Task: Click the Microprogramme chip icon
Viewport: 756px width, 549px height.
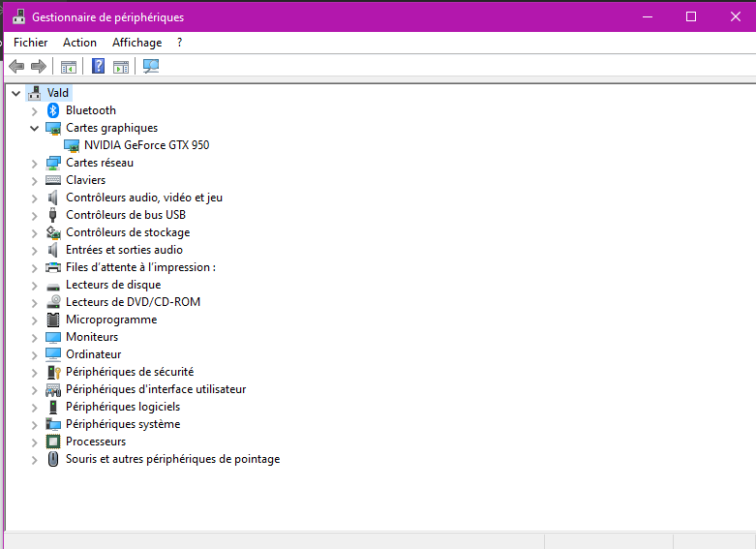Action: 53,320
